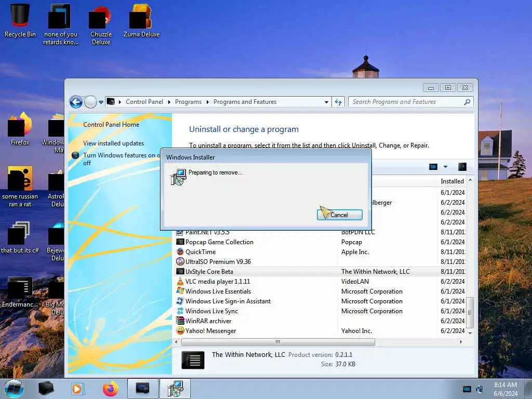Select the 'some russian ran a rat' desktop icon
The height and width of the screenshot is (399, 532).
point(20,187)
